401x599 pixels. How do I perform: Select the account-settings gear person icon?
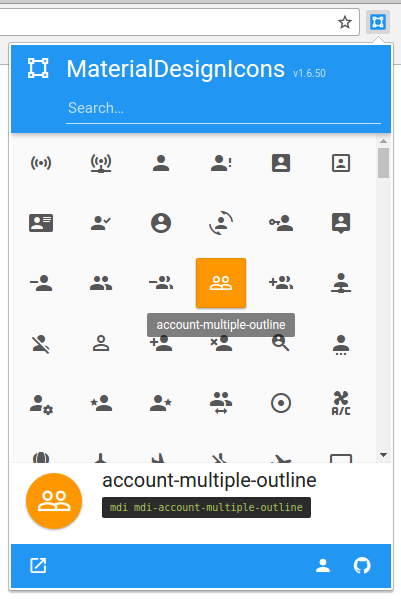click(41, 405)
